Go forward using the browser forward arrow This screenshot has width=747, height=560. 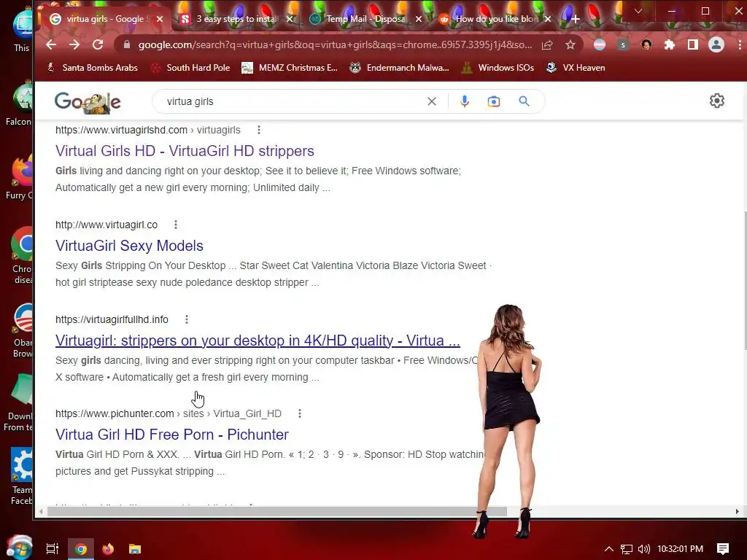[74, 44]
